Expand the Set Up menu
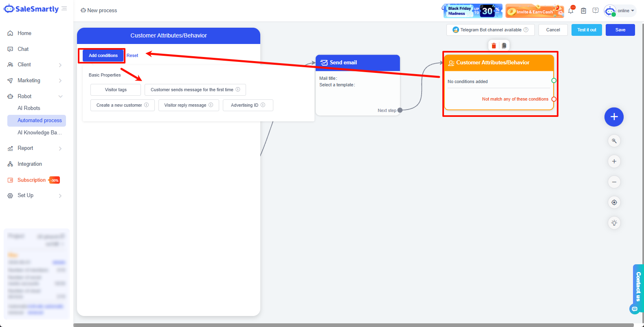The width and height of the screenshot is (644, 327). (x=36, y=195)
